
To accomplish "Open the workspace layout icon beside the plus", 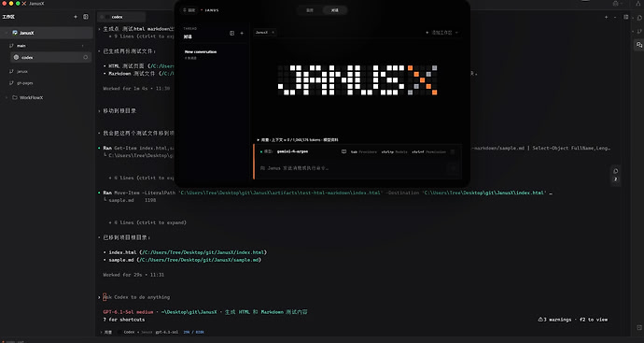I will coord(86,17).
